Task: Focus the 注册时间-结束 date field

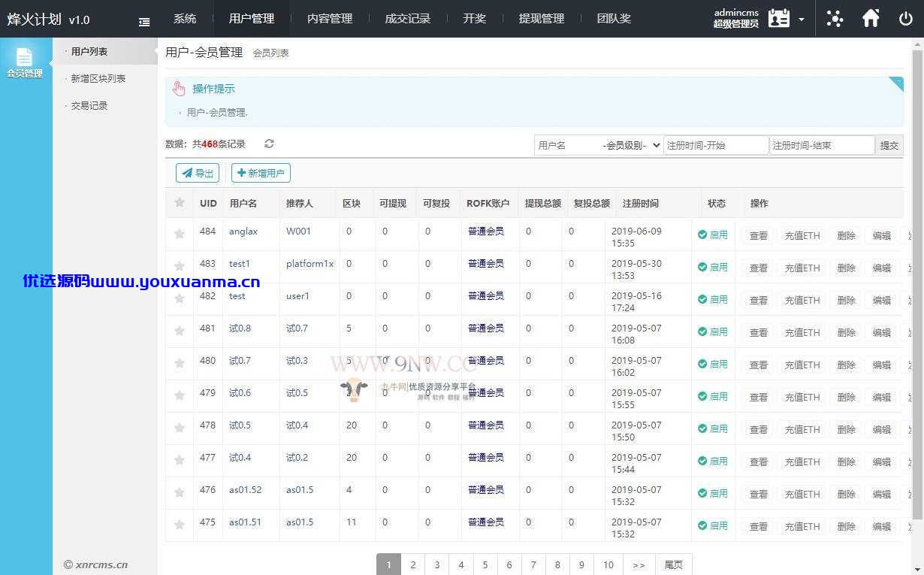Action: pos(823,145)
